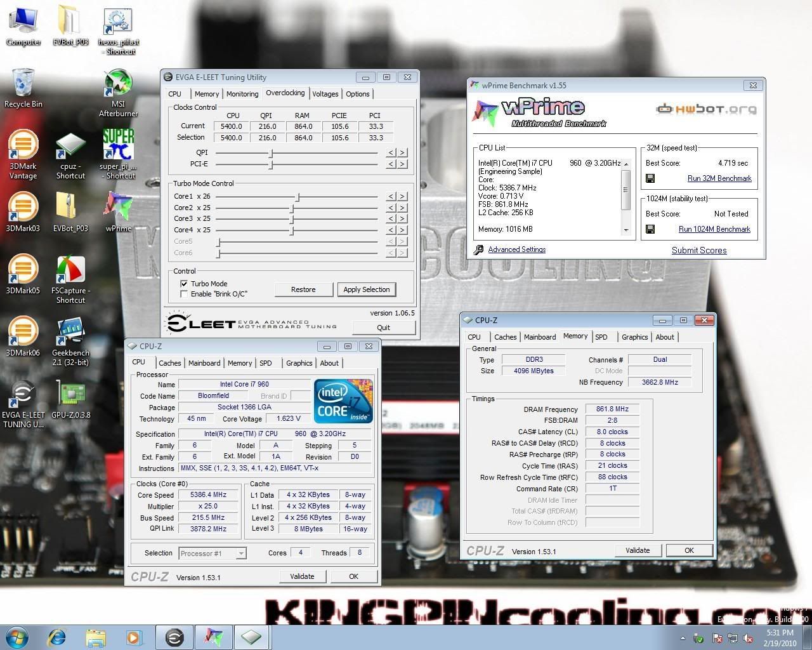Open the Recycle Bin
The image size is (812, 650).
(x=23, y=88)
